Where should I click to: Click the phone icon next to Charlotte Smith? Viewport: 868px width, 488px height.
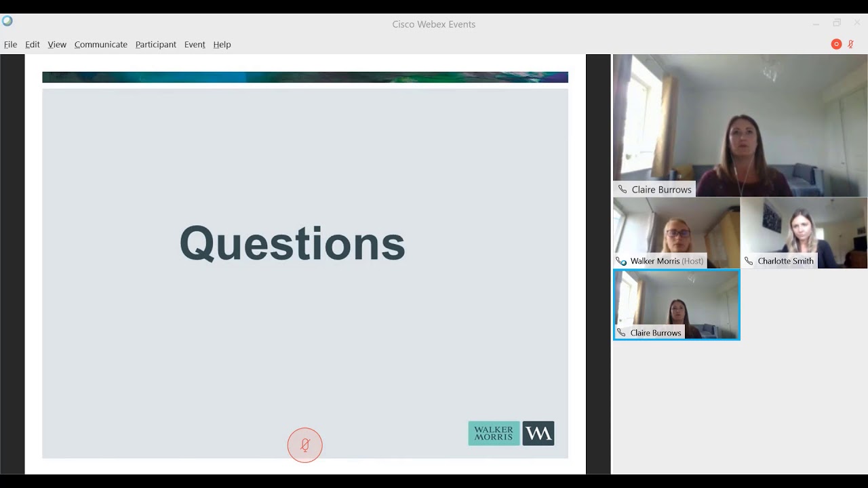[x=749, y=261]
